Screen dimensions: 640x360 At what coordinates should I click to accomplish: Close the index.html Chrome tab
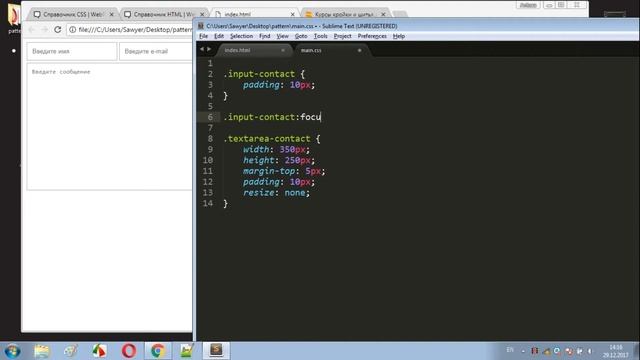pos(292,14)
